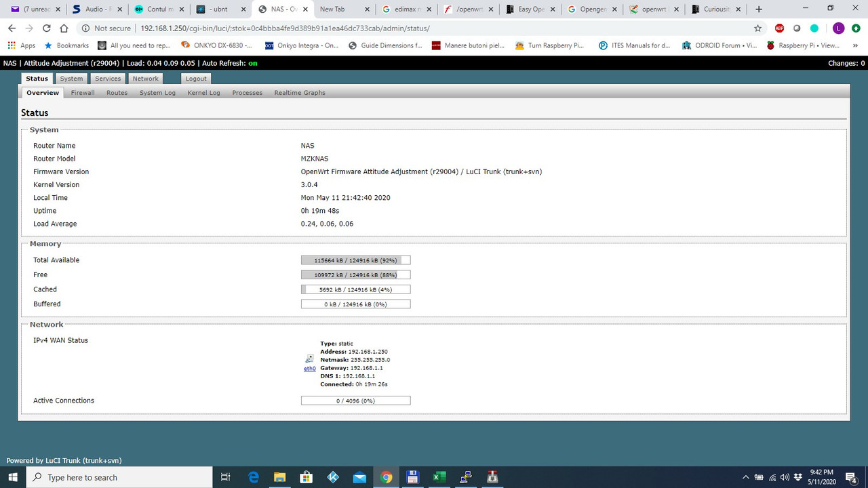
Task: Click the eth0 network interface icon
Action: click(x=309, y=359)
